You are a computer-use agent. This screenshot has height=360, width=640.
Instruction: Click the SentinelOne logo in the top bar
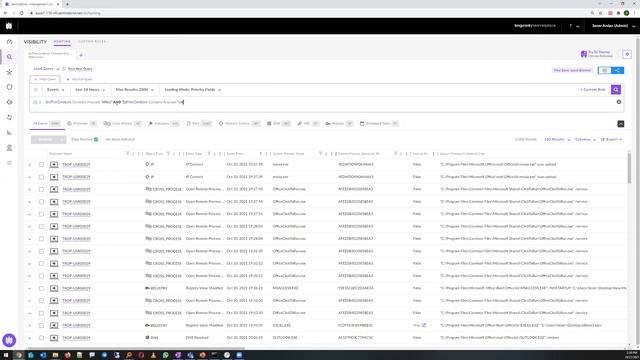(9, 26)
